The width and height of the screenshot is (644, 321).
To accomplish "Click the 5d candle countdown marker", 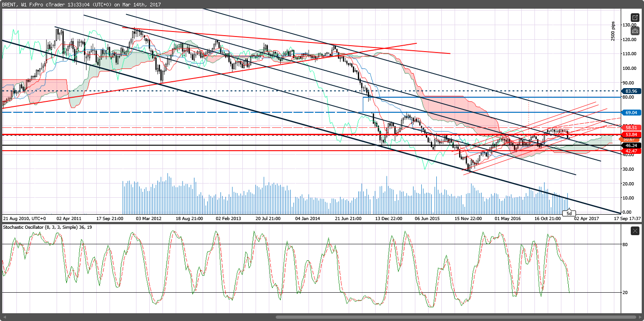I will [569, 213].
